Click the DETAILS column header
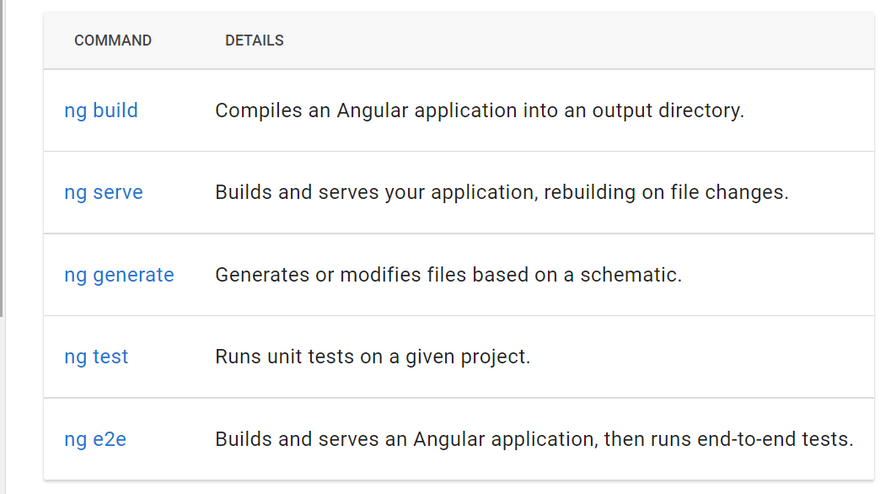880x494 pixels. (x=254, y=41)
